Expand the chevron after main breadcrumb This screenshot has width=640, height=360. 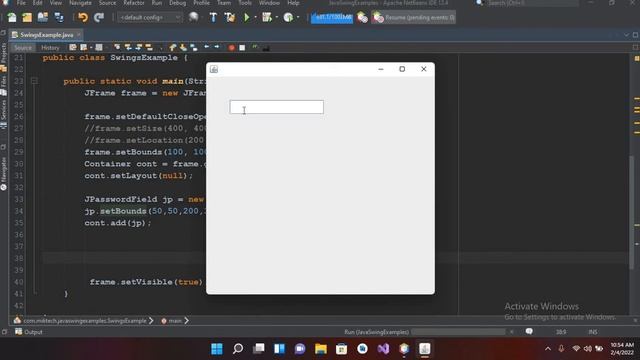(187, 321)
